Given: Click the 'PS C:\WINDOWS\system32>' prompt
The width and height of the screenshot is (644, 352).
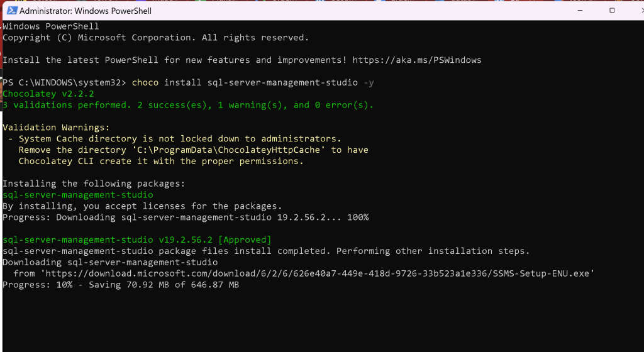Looking at the screenshot, I should pos(65,82).
